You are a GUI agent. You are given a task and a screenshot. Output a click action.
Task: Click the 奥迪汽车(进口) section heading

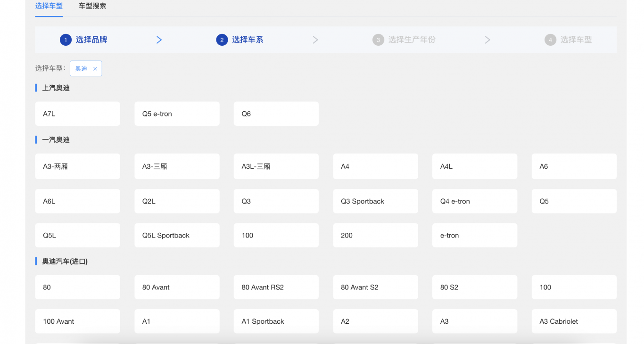65,262
